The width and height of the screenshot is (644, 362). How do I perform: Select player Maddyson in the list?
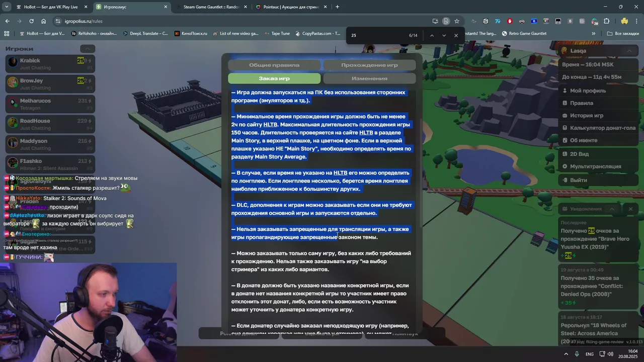click(x=50, y=144)
